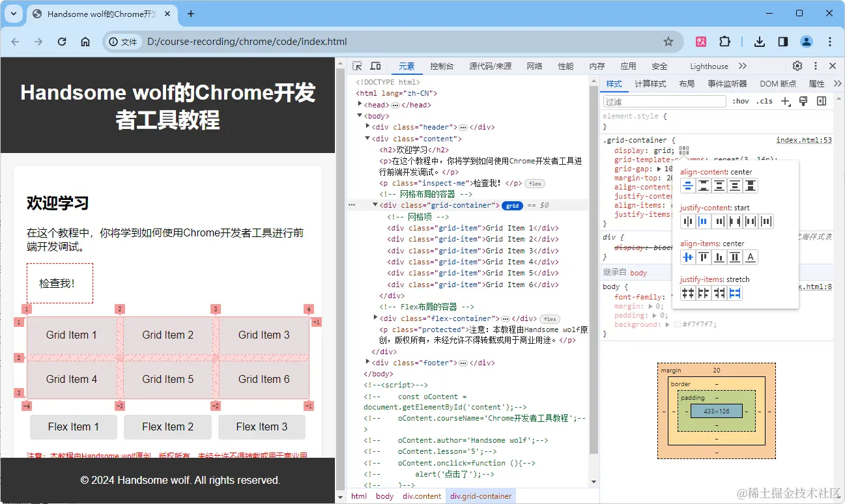Click the 433×126 box model content
This screenshot has height=504, width=845.
tap(716, 411)
